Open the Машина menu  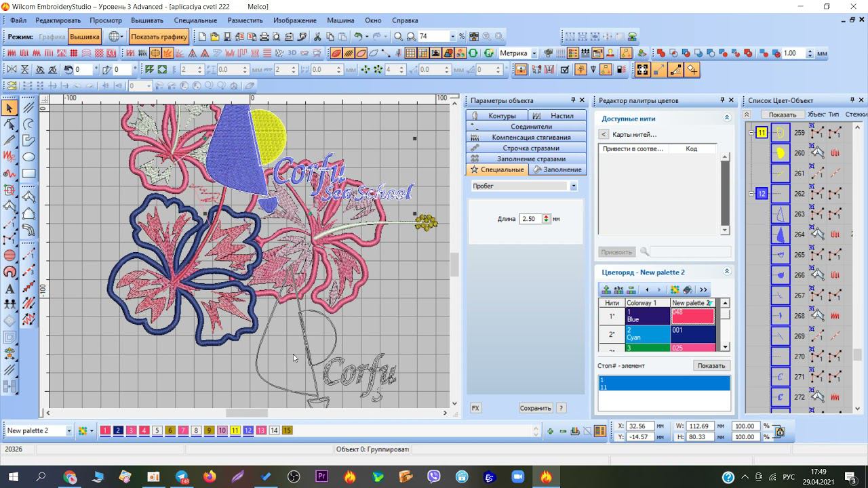tap(341, 20)
